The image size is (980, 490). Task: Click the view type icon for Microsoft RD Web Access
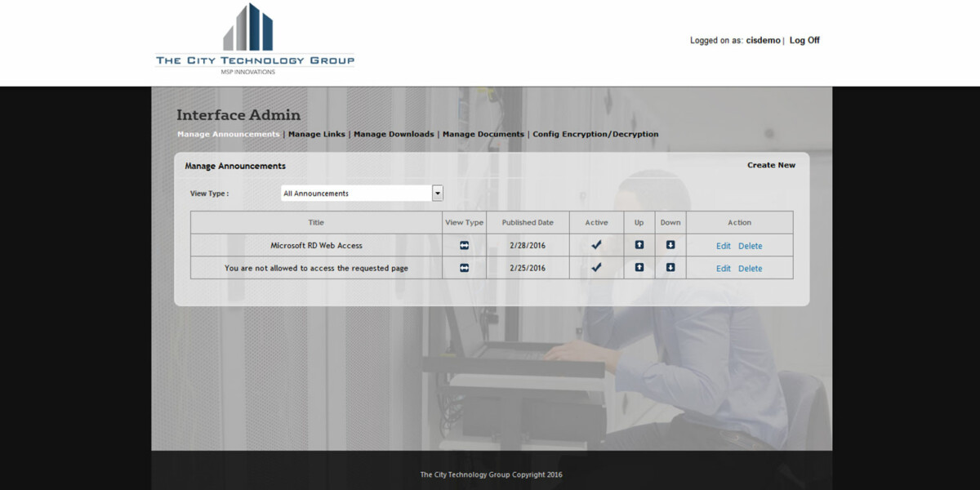[x=464, y=244]
